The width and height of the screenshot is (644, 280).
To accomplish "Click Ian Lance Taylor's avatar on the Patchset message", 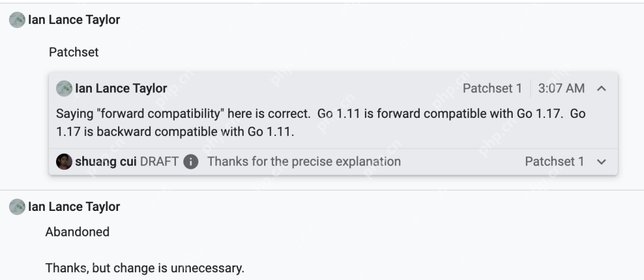I will [x=17, y=20].
